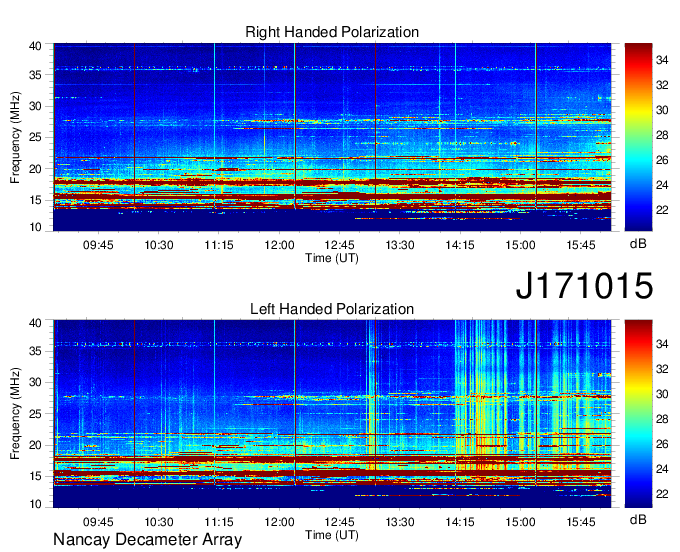Click the 35 MHz tick on Right Handed plot
This screenshot has height=552, width=680.
click(x=36, y=75)
